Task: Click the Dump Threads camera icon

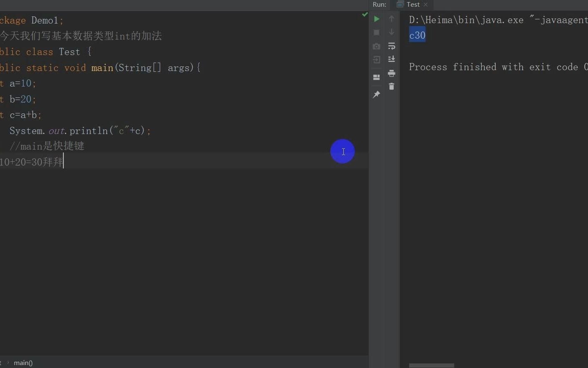Action: tap(376, 46)
